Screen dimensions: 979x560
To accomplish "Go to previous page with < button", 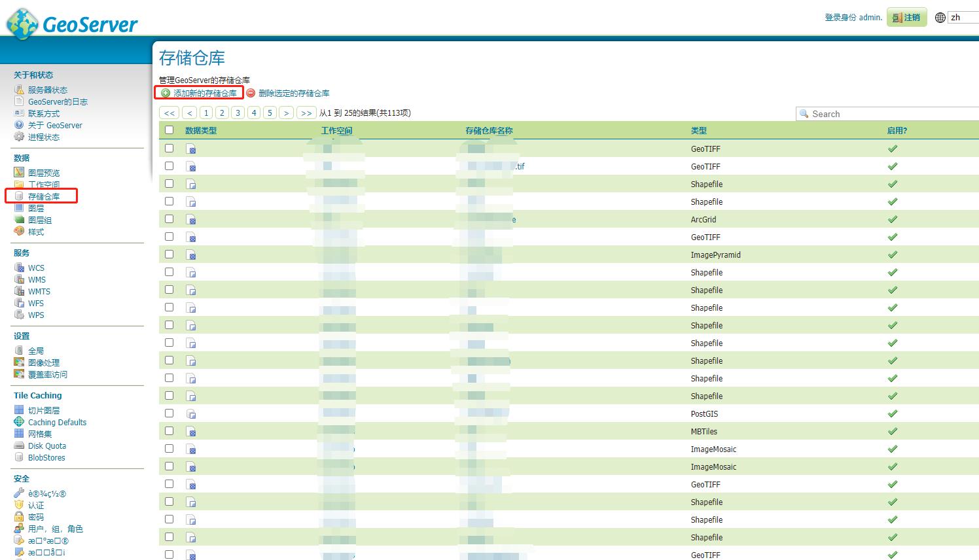I will [x=190, y=113].
